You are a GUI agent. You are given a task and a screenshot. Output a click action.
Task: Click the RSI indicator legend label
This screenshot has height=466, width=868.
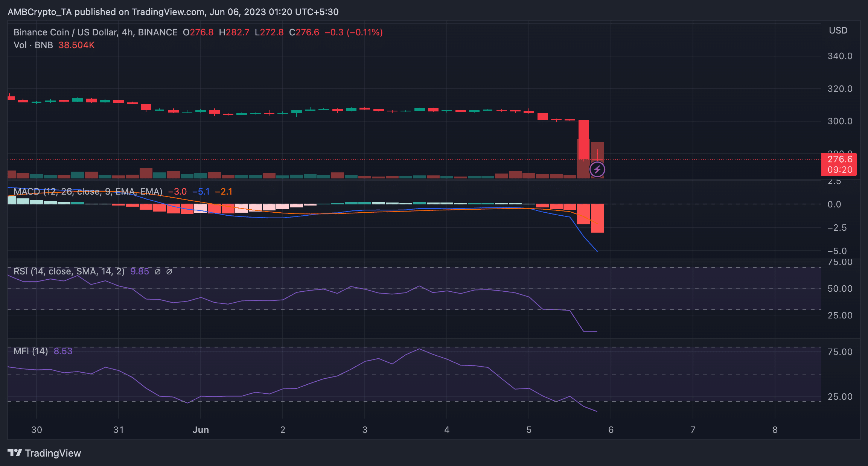coord(69,271)
